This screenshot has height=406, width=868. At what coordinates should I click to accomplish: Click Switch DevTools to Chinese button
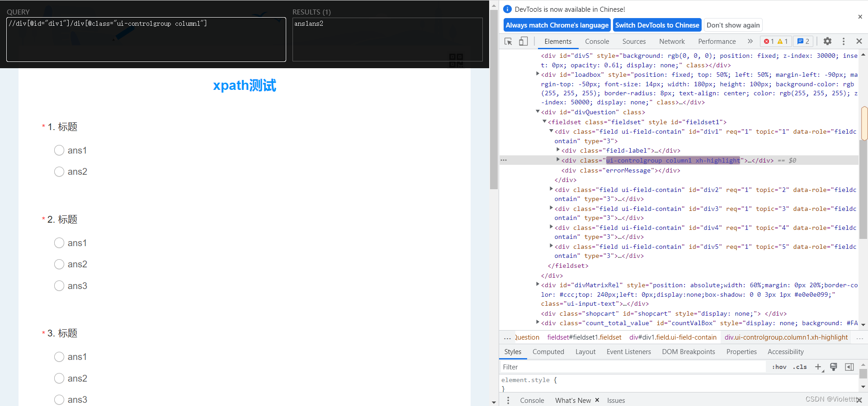point(657,25)
